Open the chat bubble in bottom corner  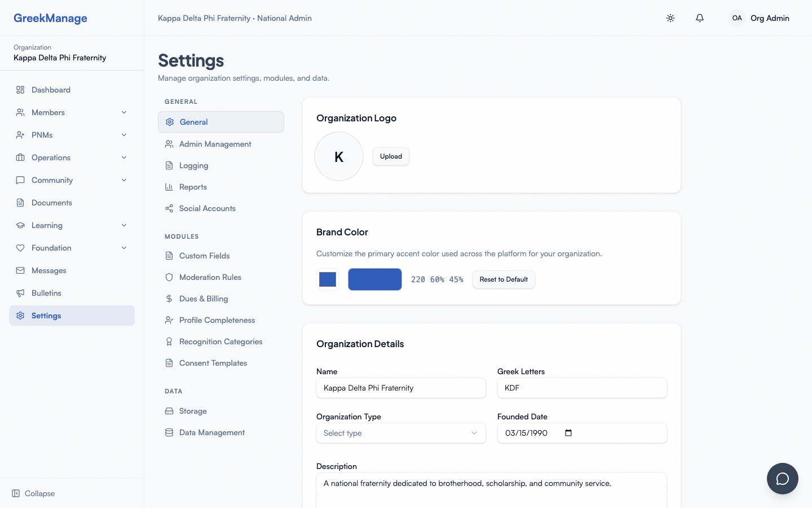click(783, 479)
